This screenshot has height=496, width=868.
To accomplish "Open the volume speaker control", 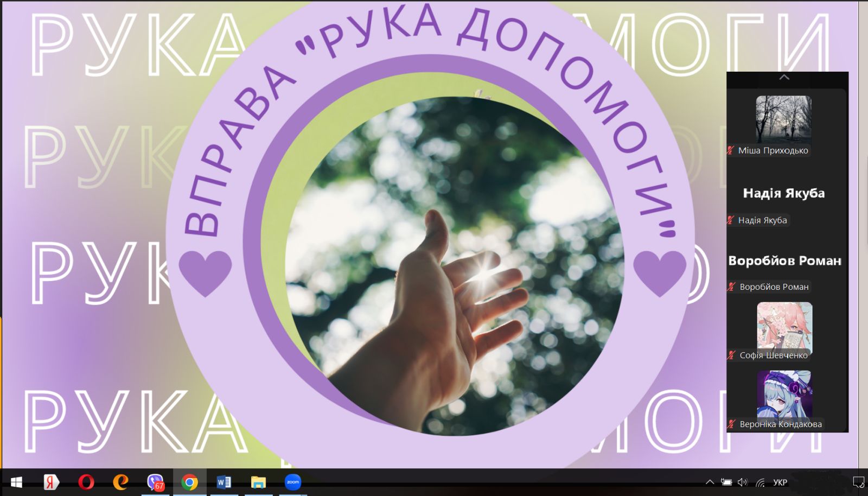I will tap(743, 482).
